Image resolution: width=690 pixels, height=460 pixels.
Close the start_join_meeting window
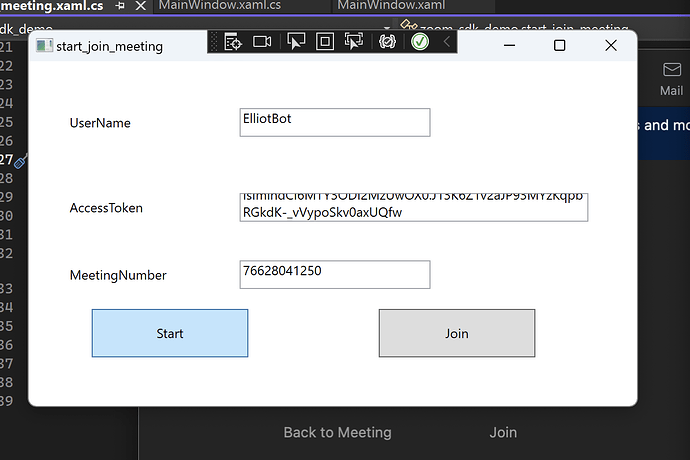point(611,45)
